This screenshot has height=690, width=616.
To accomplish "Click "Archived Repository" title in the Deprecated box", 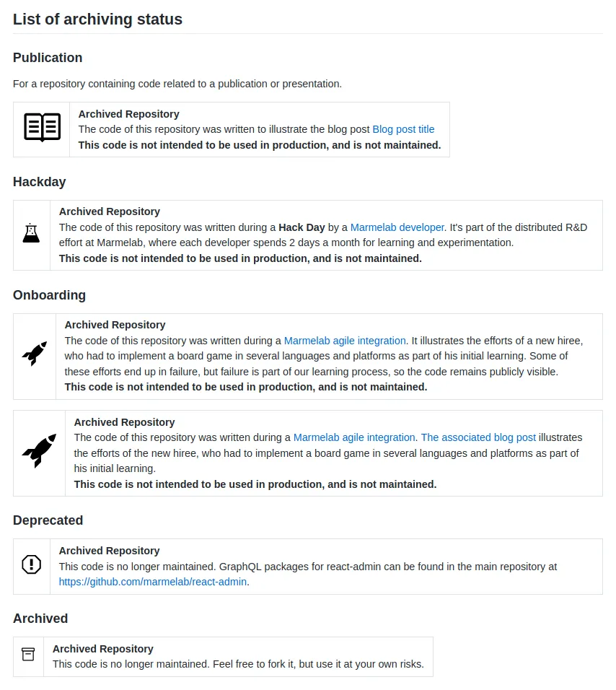I will click(109, 551).
